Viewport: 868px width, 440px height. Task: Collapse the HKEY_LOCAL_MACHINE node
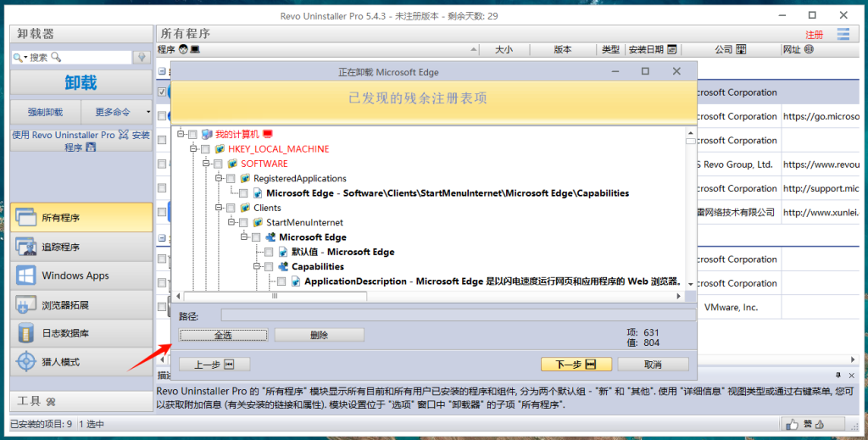[x=193, y=149]
